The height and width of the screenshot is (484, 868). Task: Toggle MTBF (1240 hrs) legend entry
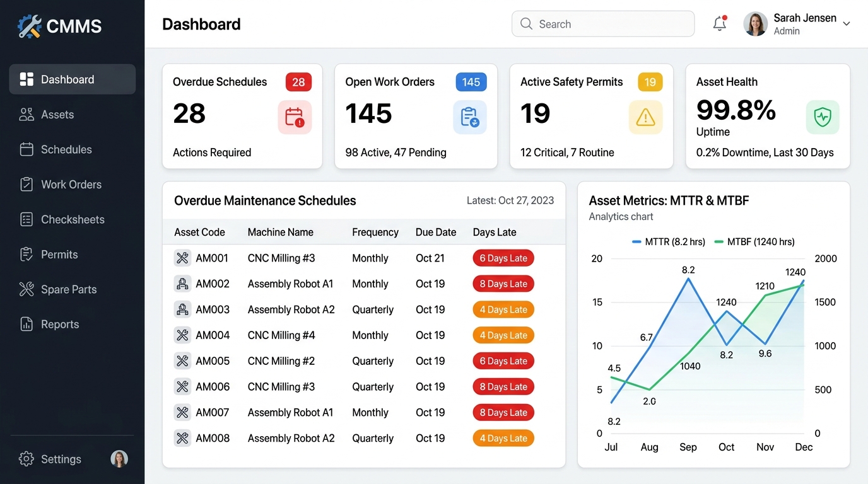(754, 241)
